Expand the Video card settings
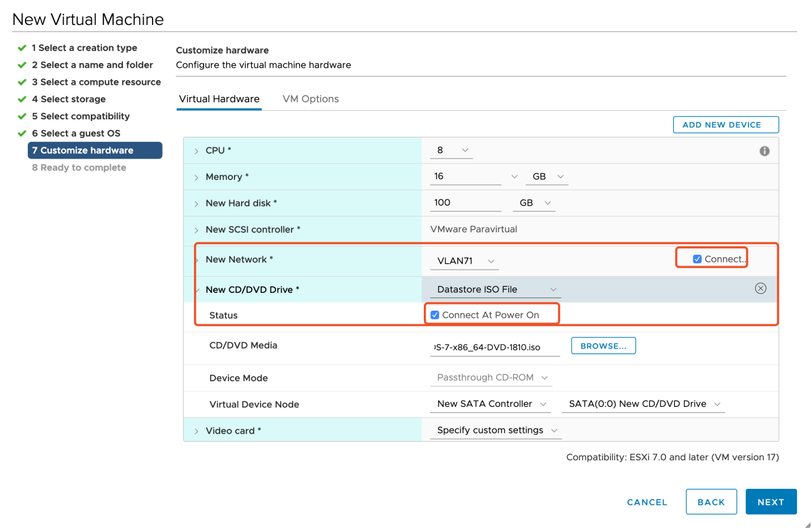The image size is (812, 528). coord(196,430)
